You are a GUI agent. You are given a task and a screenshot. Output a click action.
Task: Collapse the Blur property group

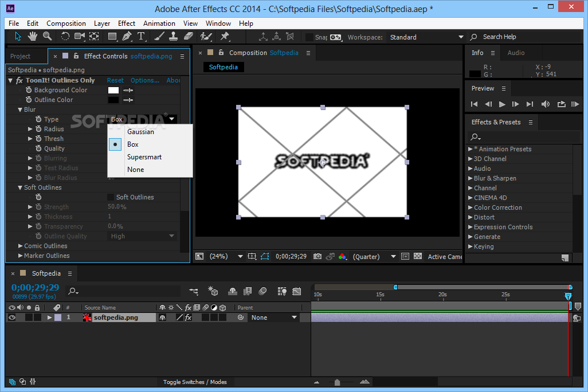pyautogui.click(x=20, y=109)
